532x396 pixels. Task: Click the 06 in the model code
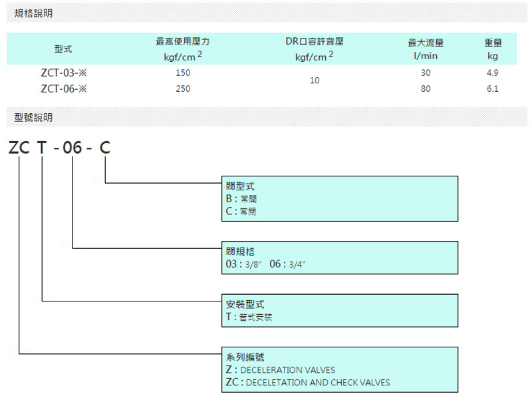point(72,148)
